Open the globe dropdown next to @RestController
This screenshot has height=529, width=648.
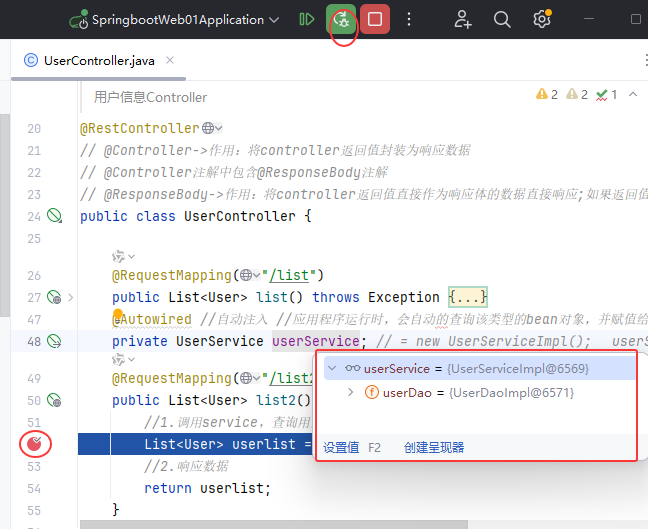click(x=212, y=128)
